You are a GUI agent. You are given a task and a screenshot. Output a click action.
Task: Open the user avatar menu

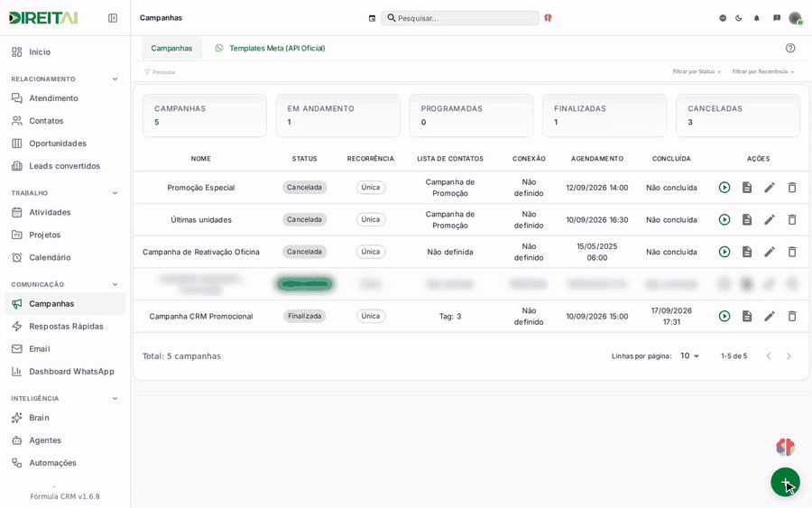coord(796,18)
